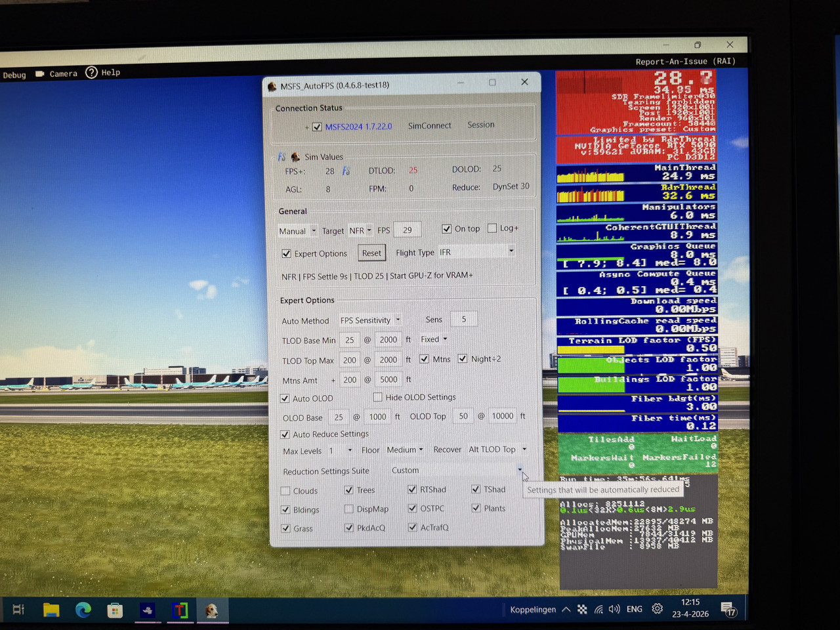Open the Fixed dropdown in TLOD Base row
The width and height of the screenshot is (840, 630).
434,339
